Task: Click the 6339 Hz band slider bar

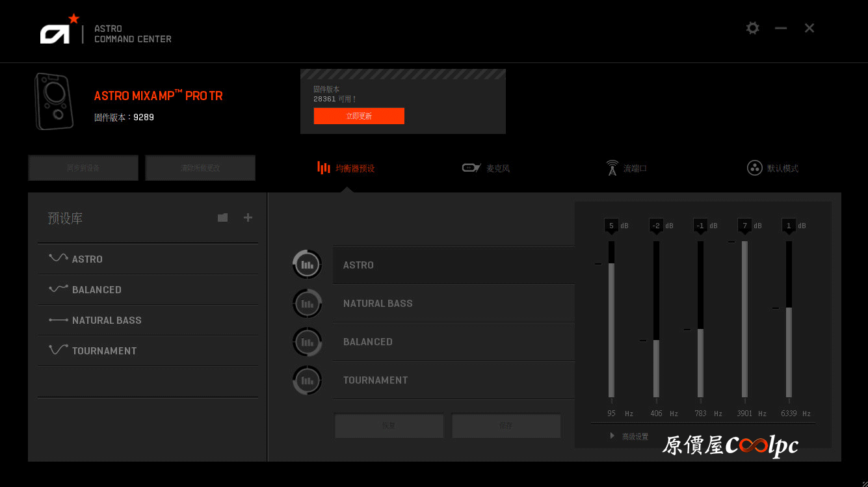Action: 789,319
